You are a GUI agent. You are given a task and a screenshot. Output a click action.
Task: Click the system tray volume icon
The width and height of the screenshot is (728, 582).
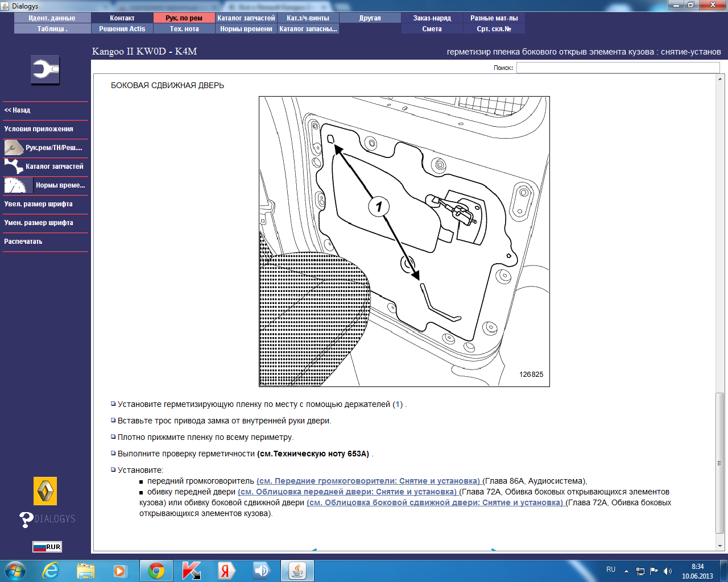click(668, 571)
